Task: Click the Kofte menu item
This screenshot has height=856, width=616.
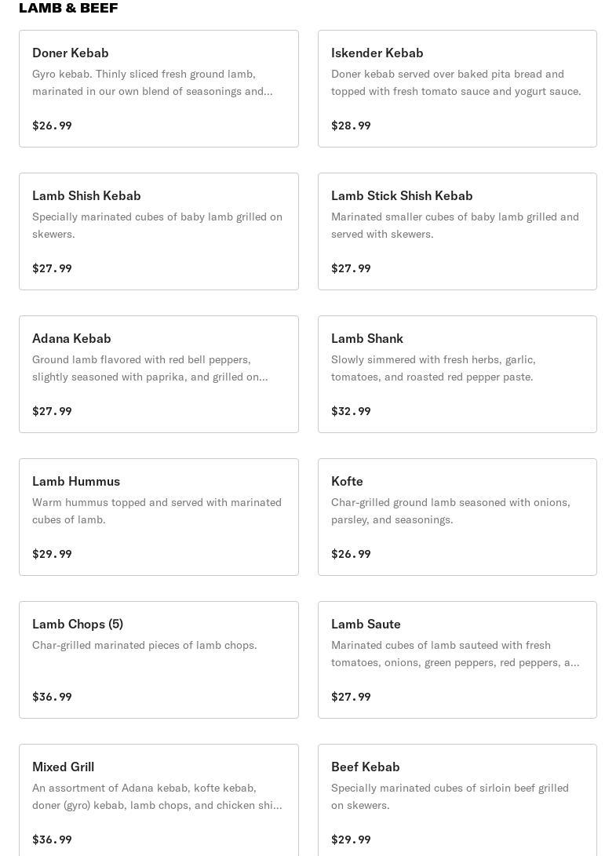Action: [x=457, y=517]
